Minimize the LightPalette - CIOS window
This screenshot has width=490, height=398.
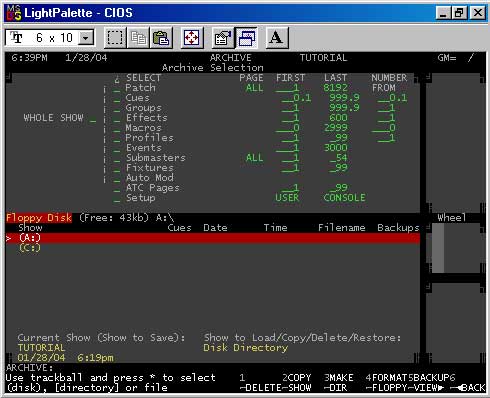pos(443,13)
